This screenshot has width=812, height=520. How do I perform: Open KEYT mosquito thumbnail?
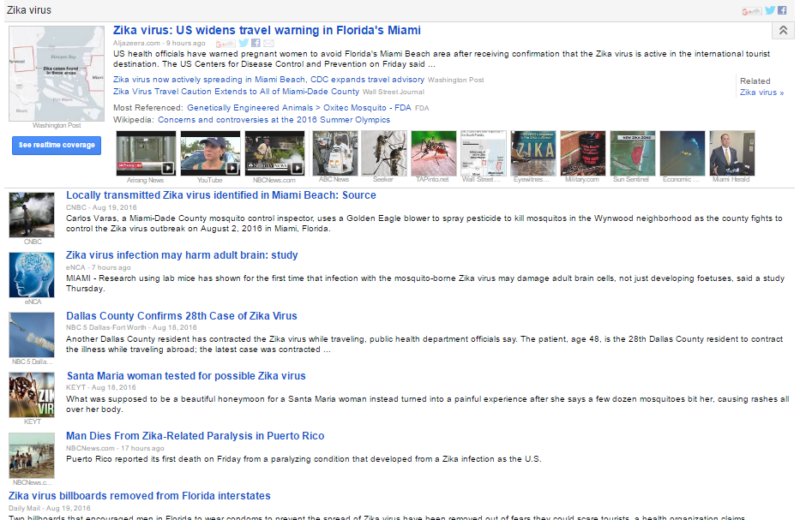click(32, 395)
